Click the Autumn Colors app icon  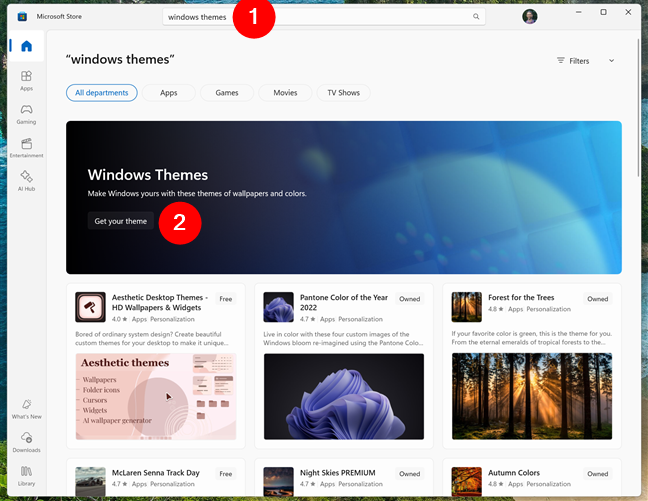(467, 482)
